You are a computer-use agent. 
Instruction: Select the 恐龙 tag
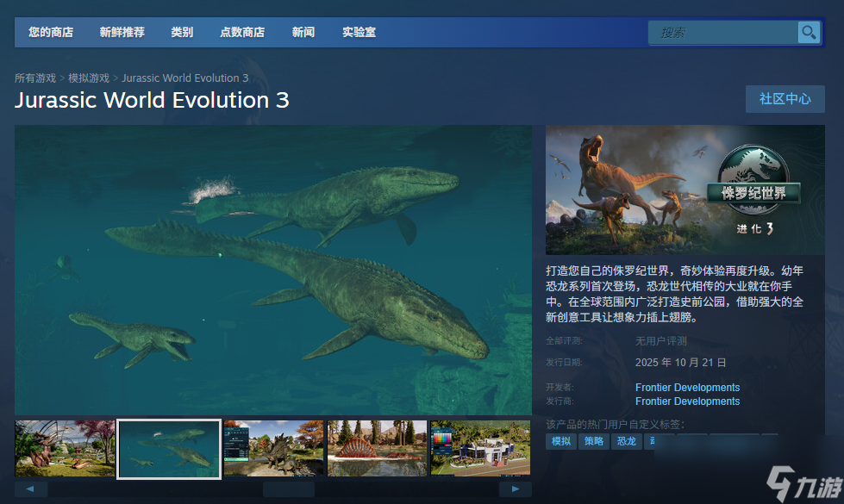(627, 441)
